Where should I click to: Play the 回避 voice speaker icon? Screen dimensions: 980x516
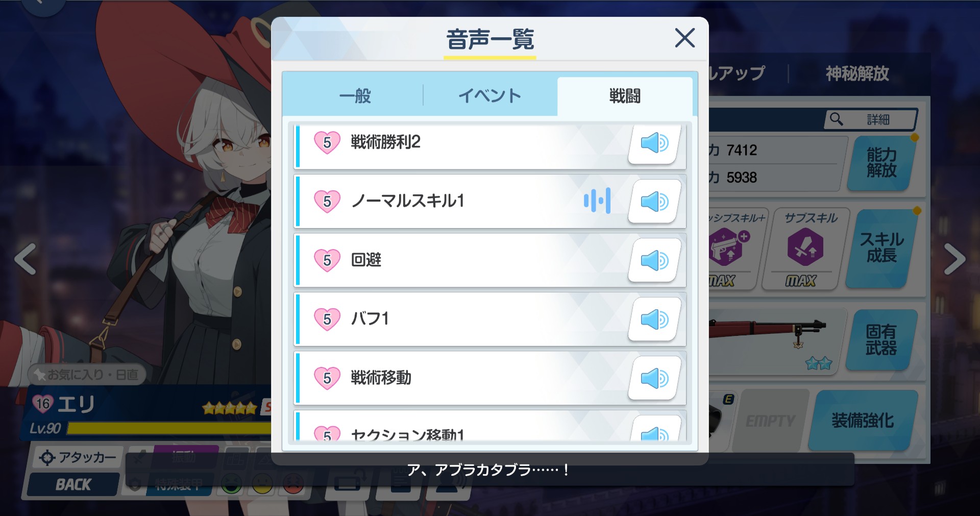[654, 260]
